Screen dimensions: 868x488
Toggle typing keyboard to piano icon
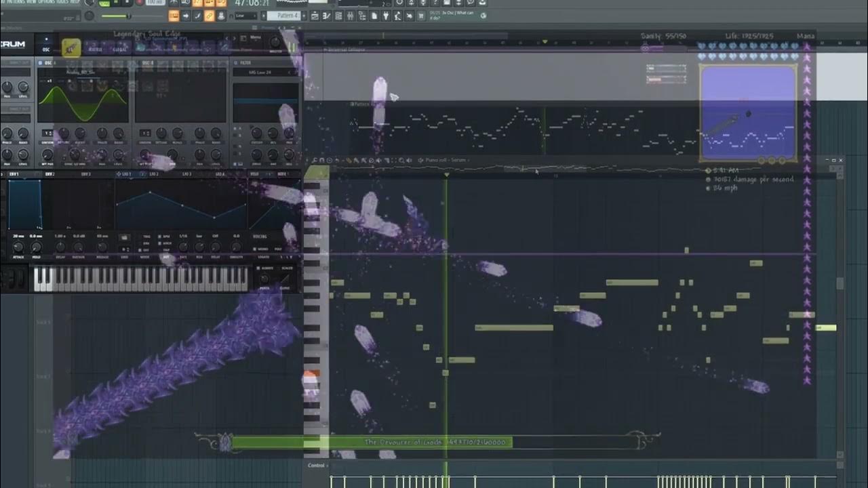[x=176, y=16]
